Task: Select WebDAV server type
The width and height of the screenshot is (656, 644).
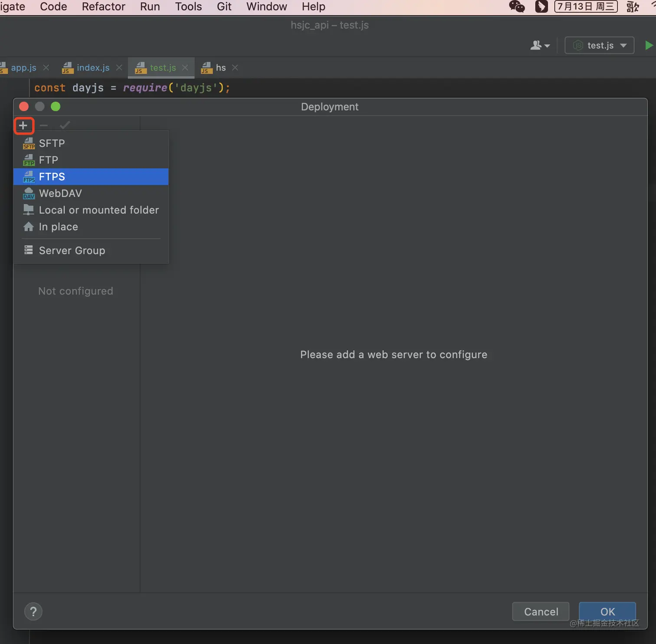Action: [x=91, y=193]
